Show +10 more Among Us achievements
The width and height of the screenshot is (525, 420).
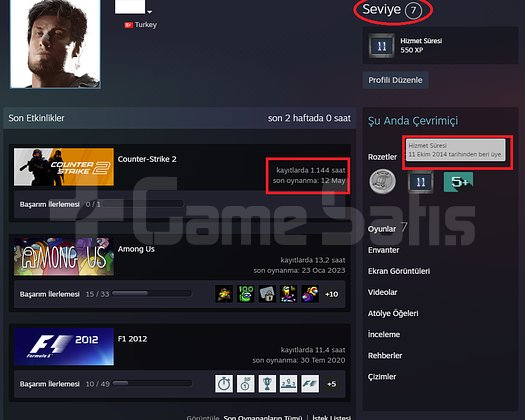pyautogui.click(x=331, y=294)
